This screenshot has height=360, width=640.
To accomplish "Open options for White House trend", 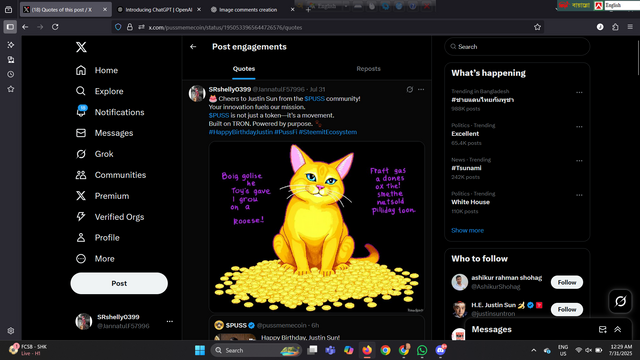I will pos(579,195).
